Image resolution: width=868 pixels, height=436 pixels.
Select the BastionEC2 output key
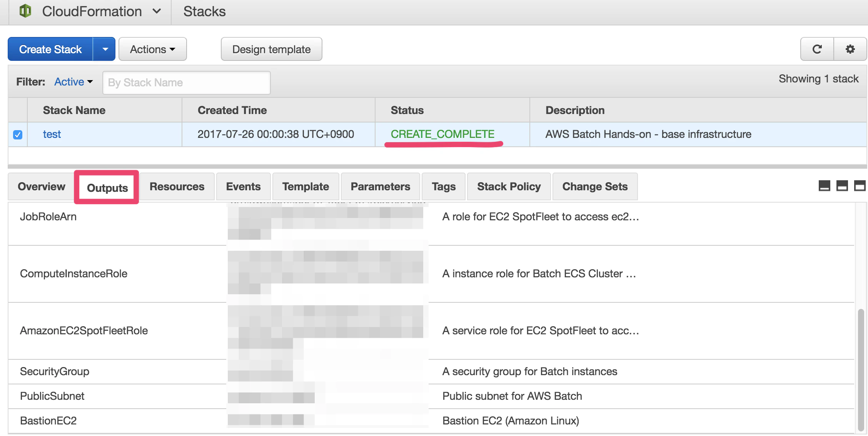[48, 421]
